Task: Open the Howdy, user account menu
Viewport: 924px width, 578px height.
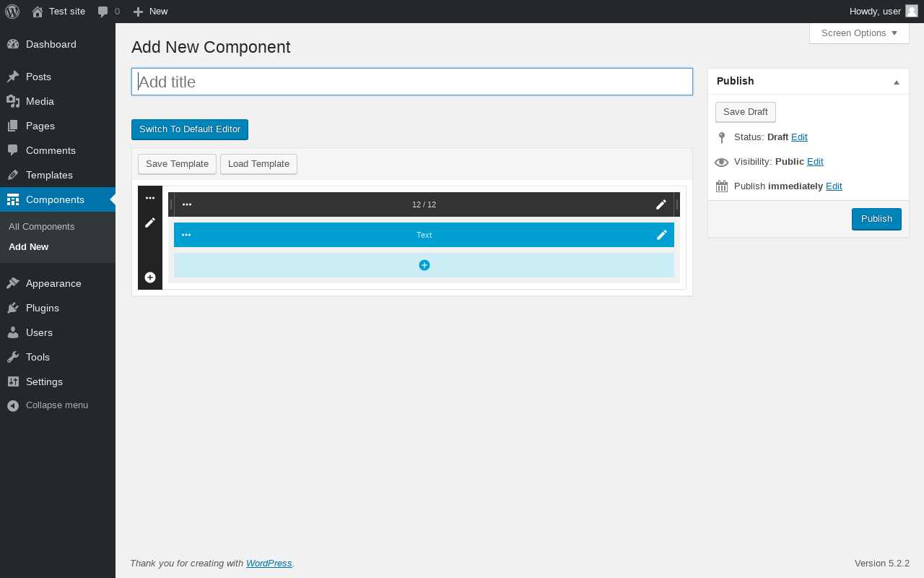Action: click(883, 12)
